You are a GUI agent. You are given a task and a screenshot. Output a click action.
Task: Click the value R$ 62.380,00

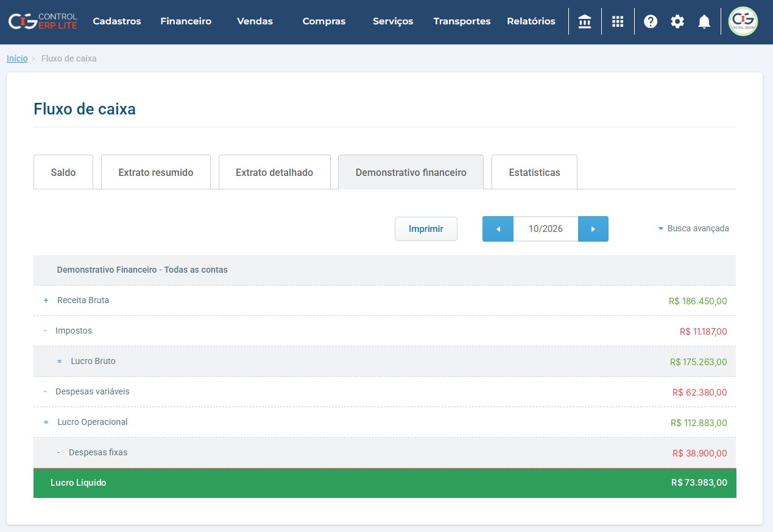(x=699, y=393)
